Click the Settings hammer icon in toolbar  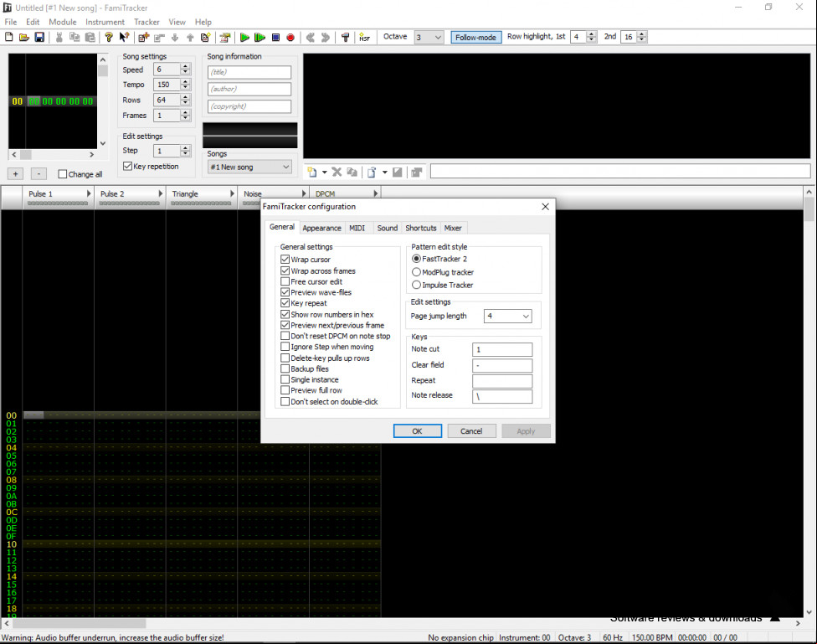(345, 37)
